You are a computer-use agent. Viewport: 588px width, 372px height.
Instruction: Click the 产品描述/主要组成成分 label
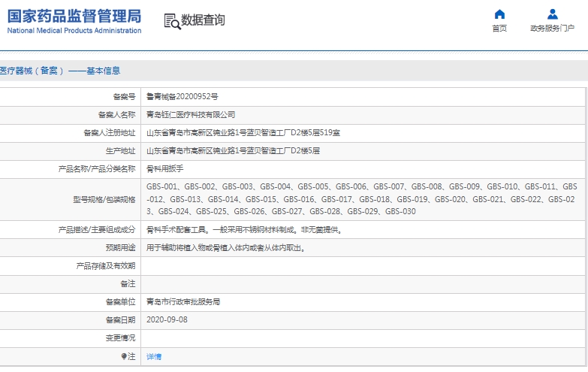97,230
